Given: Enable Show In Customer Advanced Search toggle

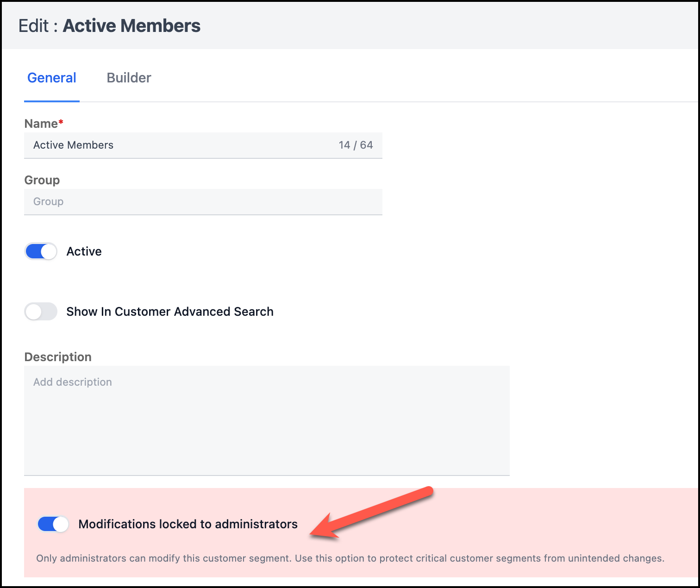Looking at the screenshot, I should pyautogui.click(x=41, y=312).
